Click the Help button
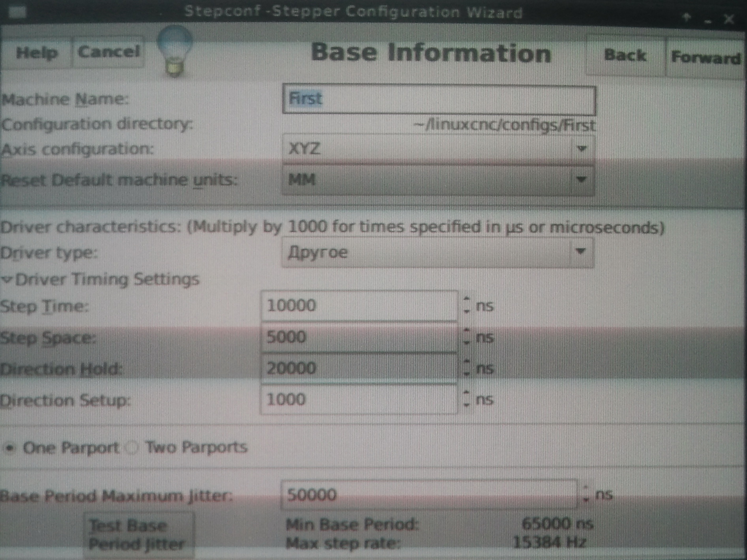 (36, 52)
